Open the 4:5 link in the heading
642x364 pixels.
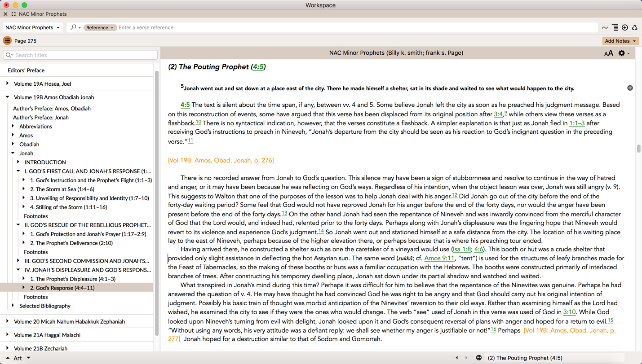pyautogui.click(x=258, y=67)
